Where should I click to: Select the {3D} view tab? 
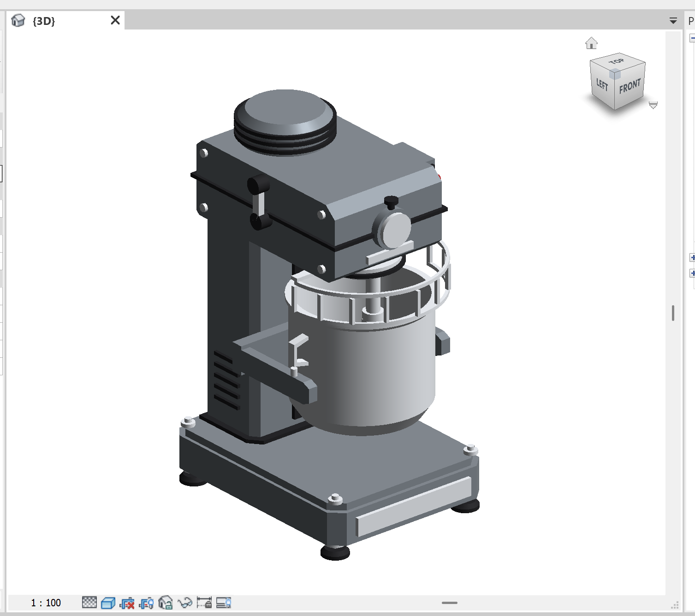coord(65,21)
